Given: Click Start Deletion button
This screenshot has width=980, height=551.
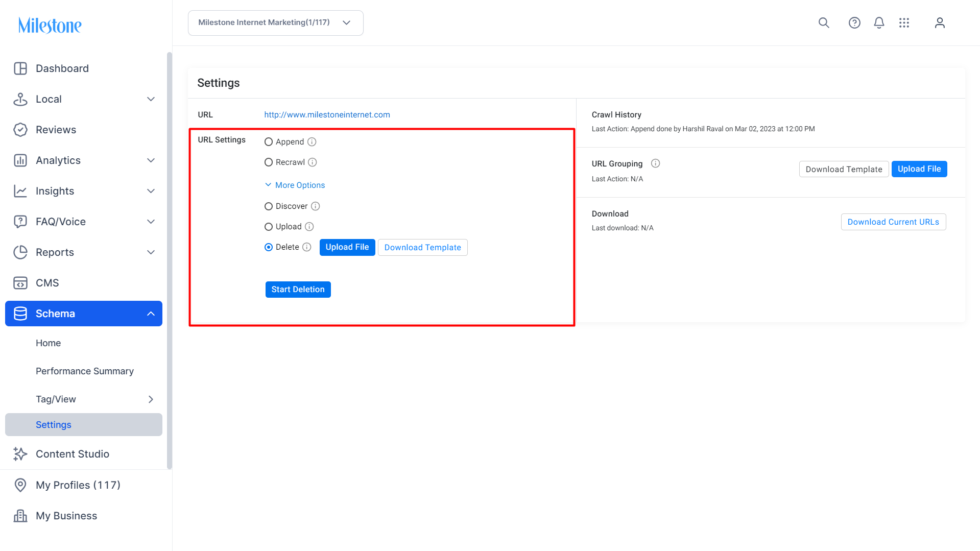Looking at the screenshot, I should click(x=298, y=290).
